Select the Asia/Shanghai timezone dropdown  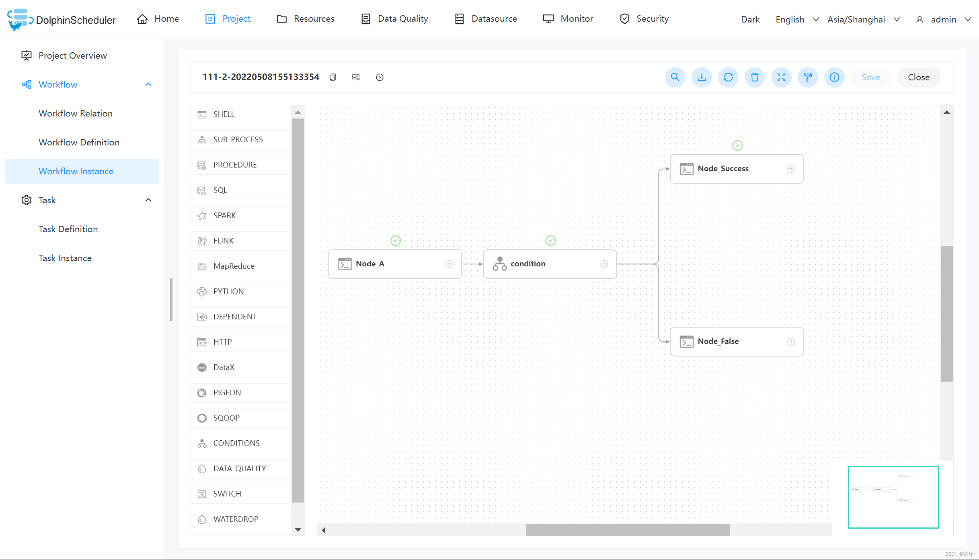coord(864,18)
